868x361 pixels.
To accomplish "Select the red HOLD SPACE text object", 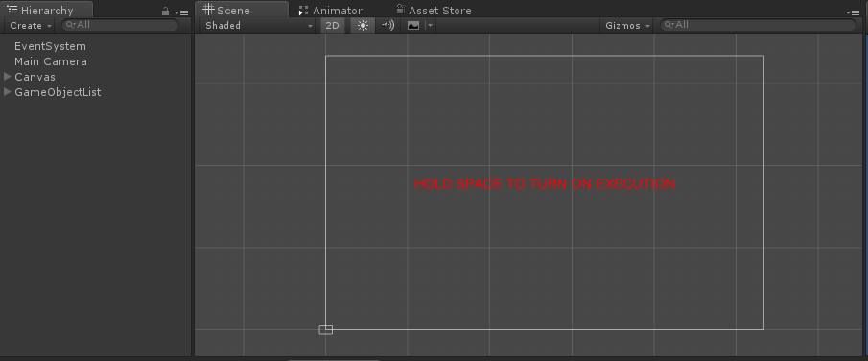I will coord(545,184).
